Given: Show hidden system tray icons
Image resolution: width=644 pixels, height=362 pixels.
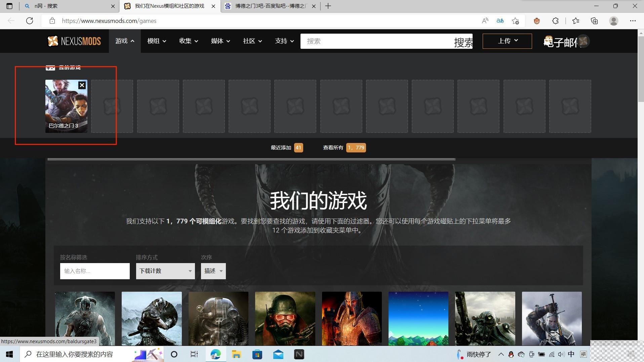Looking at the screenshot, I should click(501, 354).
